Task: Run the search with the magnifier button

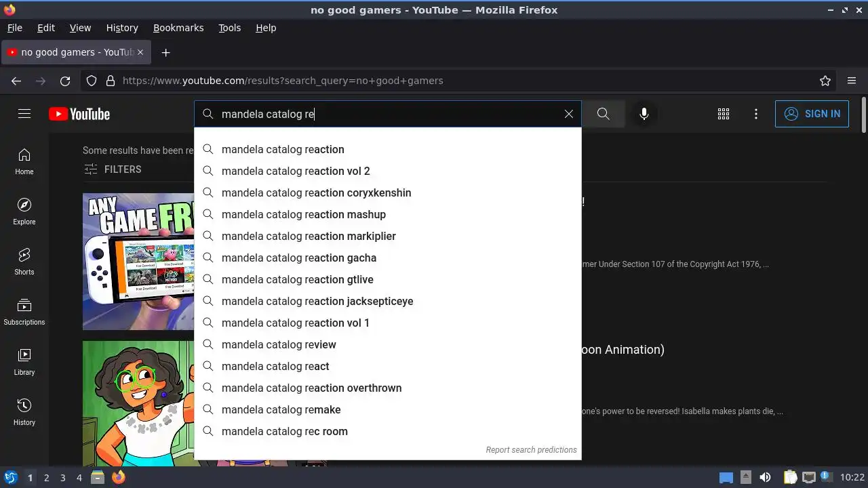Action: (603, 114)
